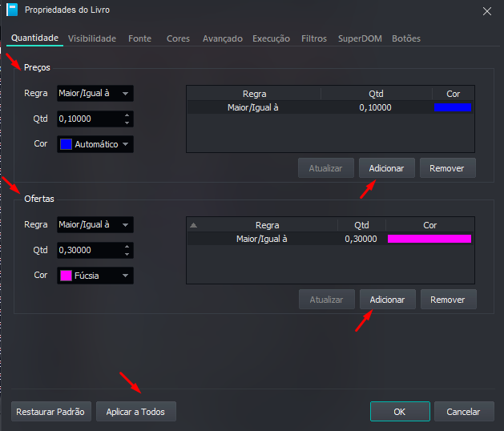This screenshot has width=504, height=431.
Task: Open the Visibilidade tab
Action: 92,38
